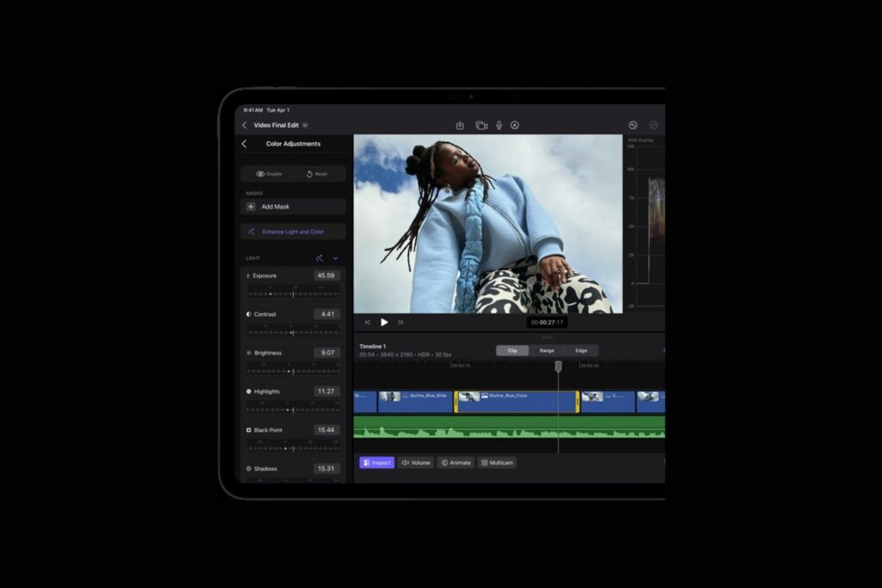Select the green audio waveform track

pyautogui.click(x=509, y=427)
